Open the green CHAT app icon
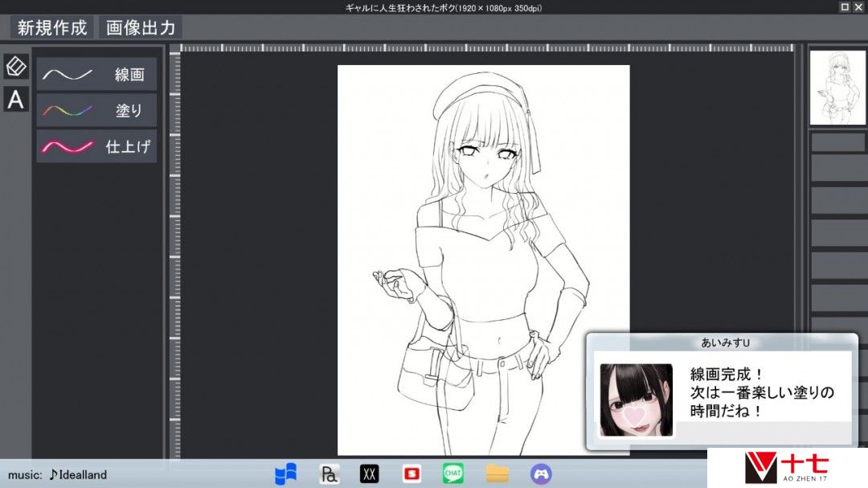This screenshot has width=868, height=488. (453, 474)
